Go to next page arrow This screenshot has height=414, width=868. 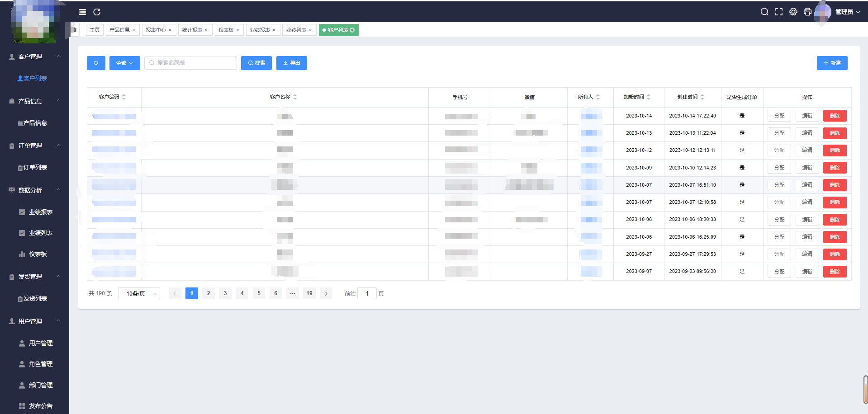pos(326,293)
